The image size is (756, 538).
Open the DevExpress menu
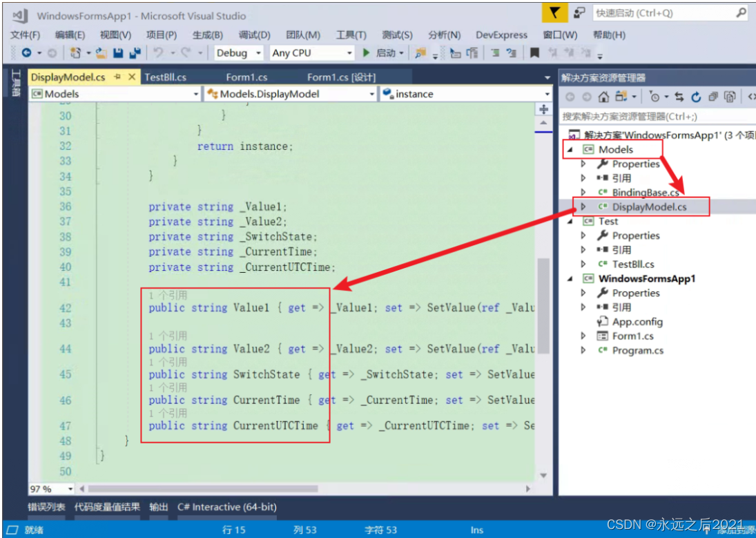click(x=502, y=35)
